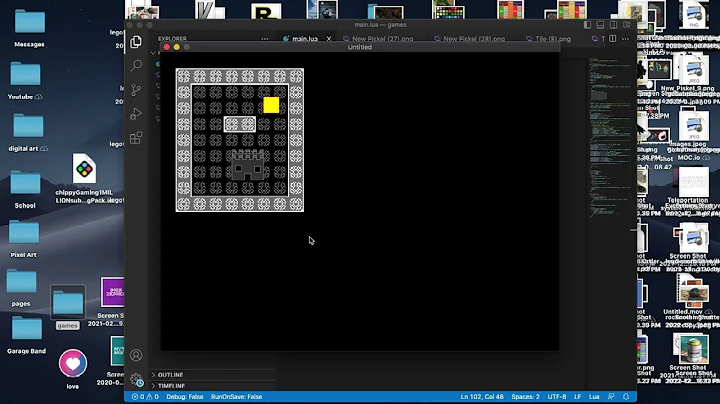Change indentation via Spaces: 2
The image size is (720, 404).
[525, 397]
